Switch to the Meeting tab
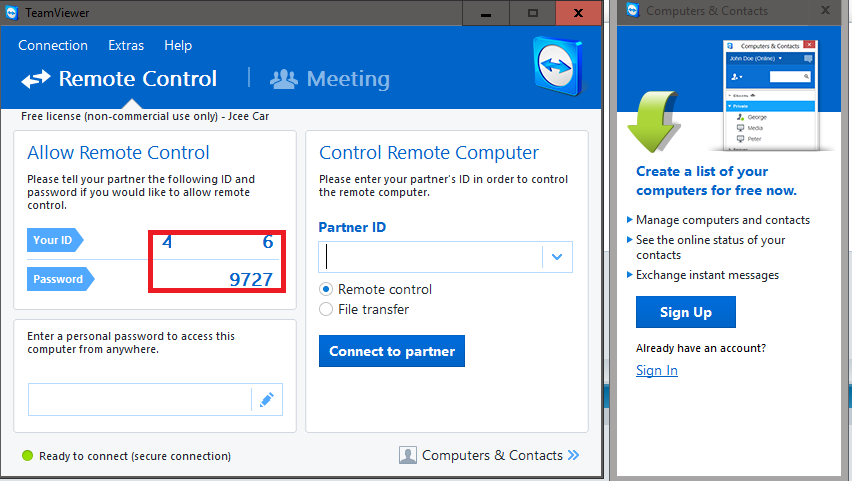The image size is (852, 481). pyautogui.click(x=347, y=79)
